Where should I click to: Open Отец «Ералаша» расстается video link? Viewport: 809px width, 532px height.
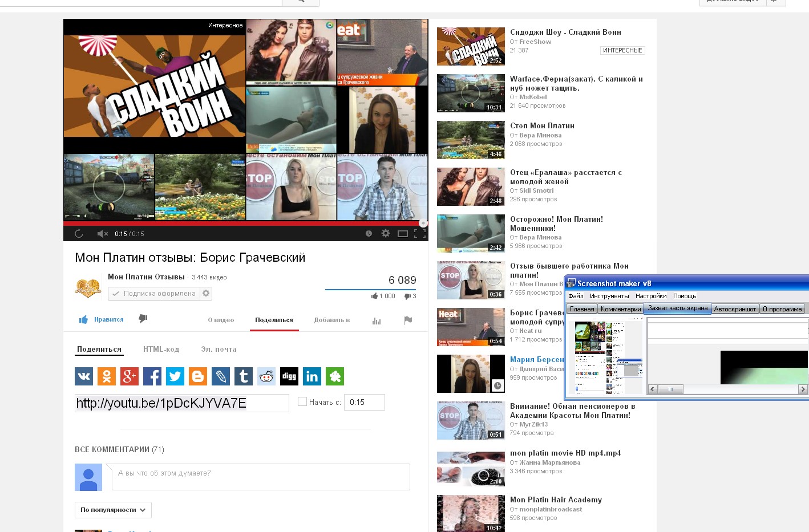[566, 177]
